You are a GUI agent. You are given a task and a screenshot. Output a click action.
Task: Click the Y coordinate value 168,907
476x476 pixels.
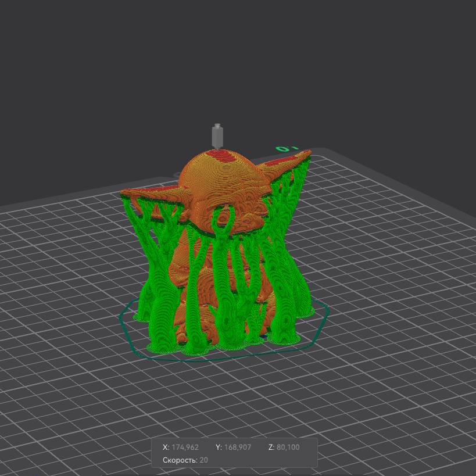pos(238,448)
